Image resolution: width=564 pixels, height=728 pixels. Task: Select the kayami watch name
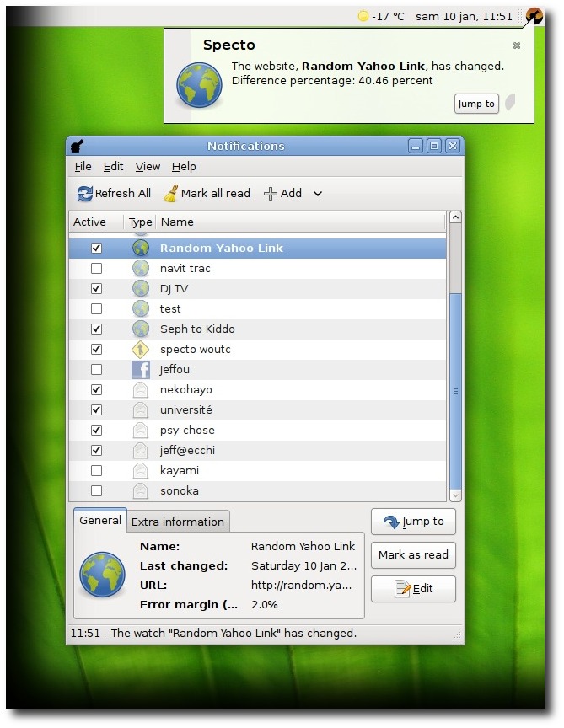point(180,471)
